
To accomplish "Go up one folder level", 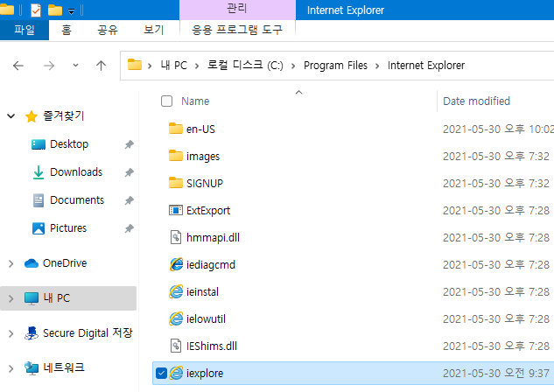I will [x=101, y=66].
